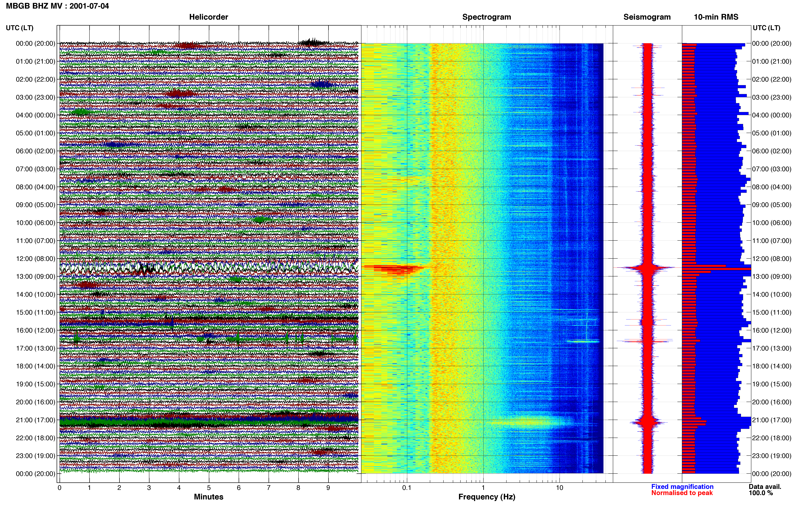Click the 'Minutes' x-axis label

[209, 497]
